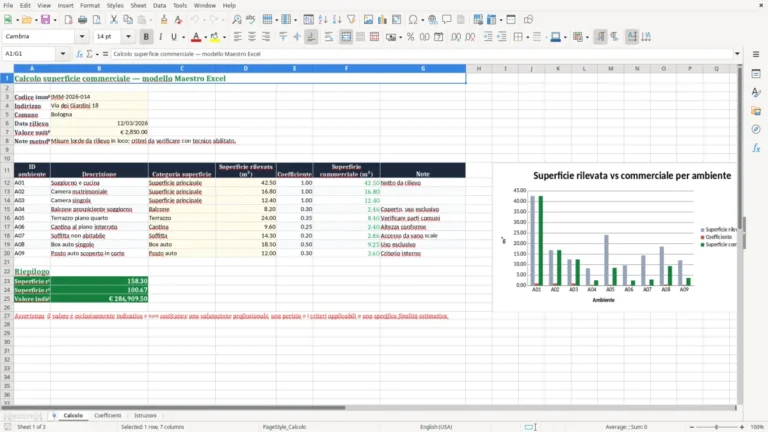Open sidebar Gallery icon

point(756,111)
